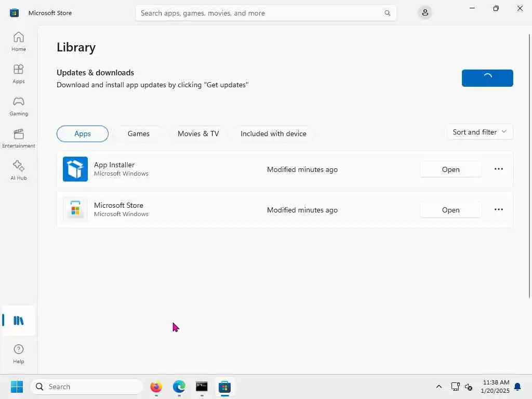Click the Microsoft Store logo in title bar

(14, 13)
